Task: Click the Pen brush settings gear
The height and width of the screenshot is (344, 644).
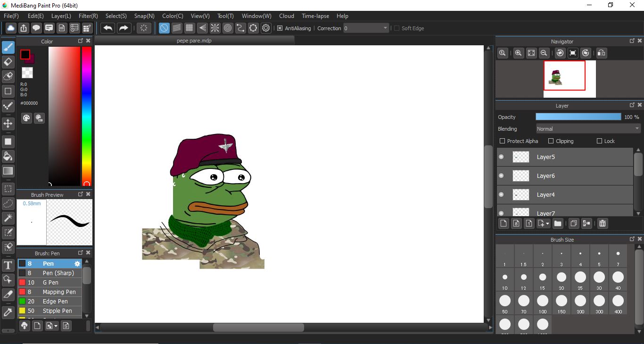Action: click(x=77, y=264)
